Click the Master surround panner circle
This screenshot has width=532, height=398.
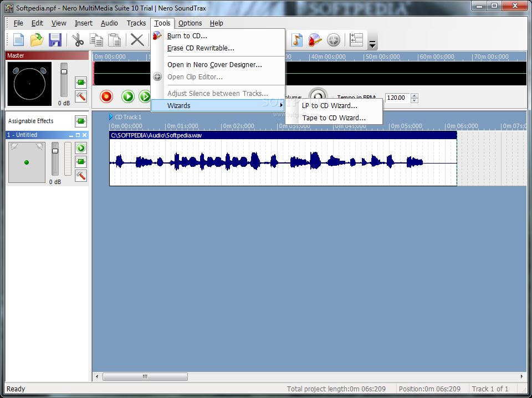29,84
